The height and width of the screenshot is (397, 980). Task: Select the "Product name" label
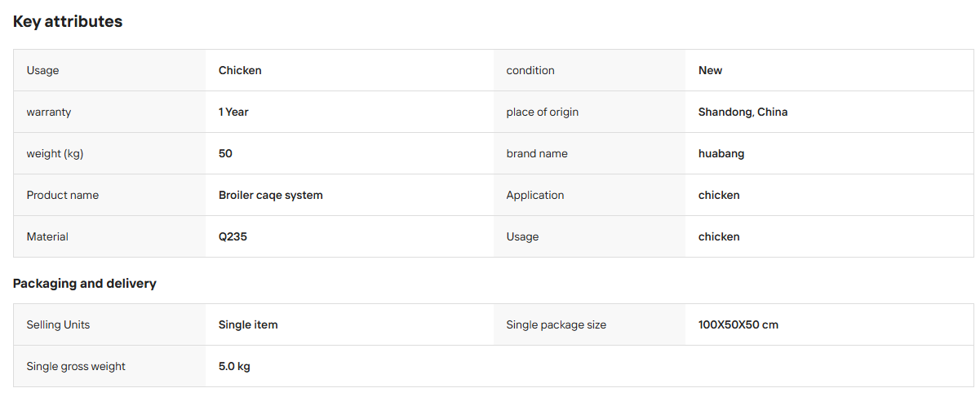(63, 195)
